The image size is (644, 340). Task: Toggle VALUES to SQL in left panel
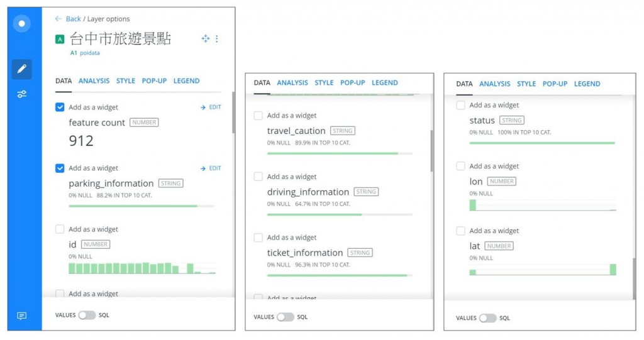pos(87,315)
